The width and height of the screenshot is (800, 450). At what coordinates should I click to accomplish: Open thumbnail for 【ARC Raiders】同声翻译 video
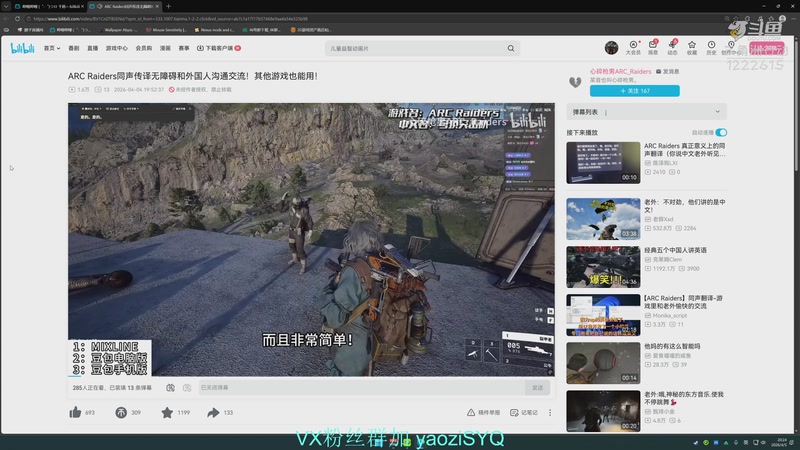tap(603, 315)
